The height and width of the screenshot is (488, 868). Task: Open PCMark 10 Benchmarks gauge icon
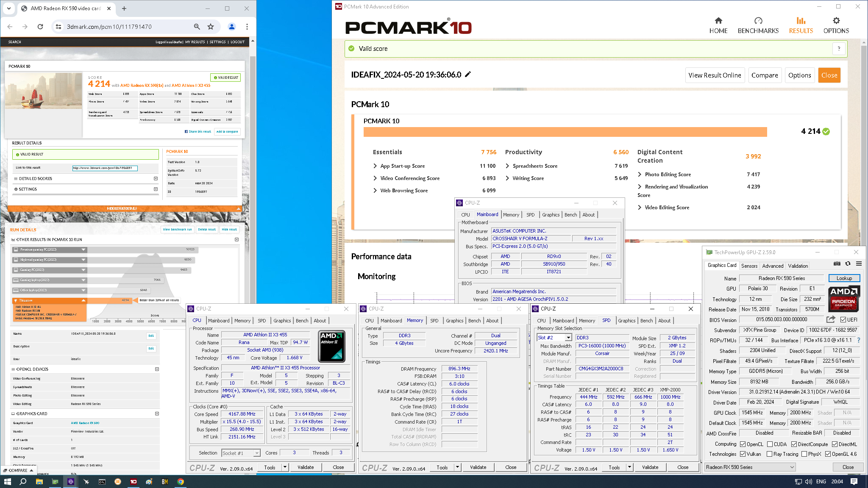click(758, 20)
